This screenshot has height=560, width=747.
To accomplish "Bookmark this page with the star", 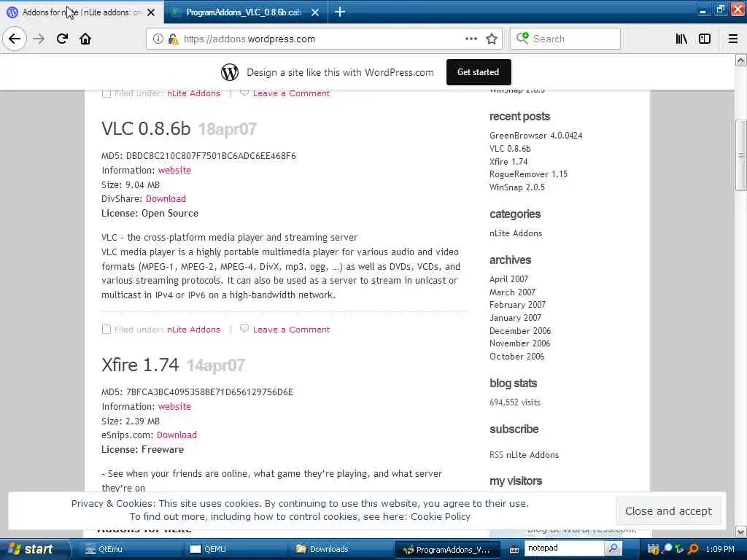I will [x=492, y=39].
